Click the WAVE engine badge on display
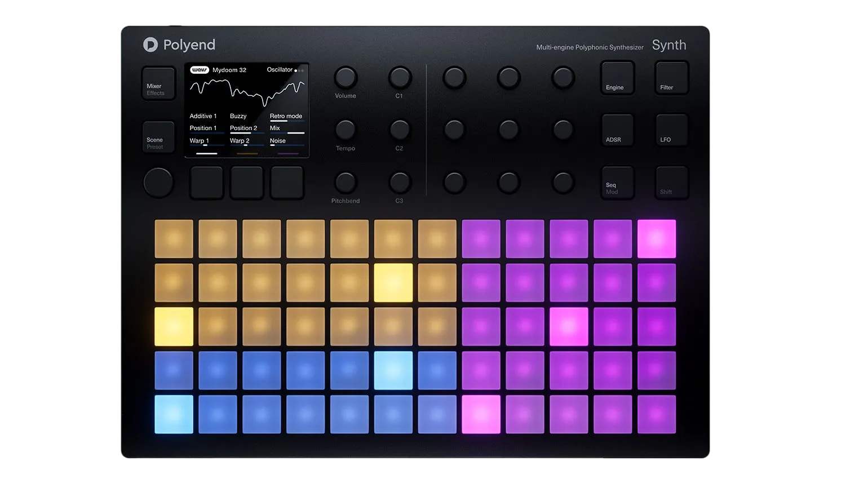Image resolution: width=868 pixels, height=479 pixels. [x=200, y=70]
